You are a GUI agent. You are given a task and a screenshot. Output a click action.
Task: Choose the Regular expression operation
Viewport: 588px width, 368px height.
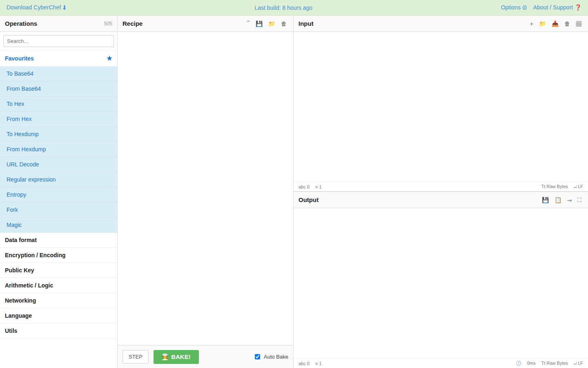coord(58,180)
